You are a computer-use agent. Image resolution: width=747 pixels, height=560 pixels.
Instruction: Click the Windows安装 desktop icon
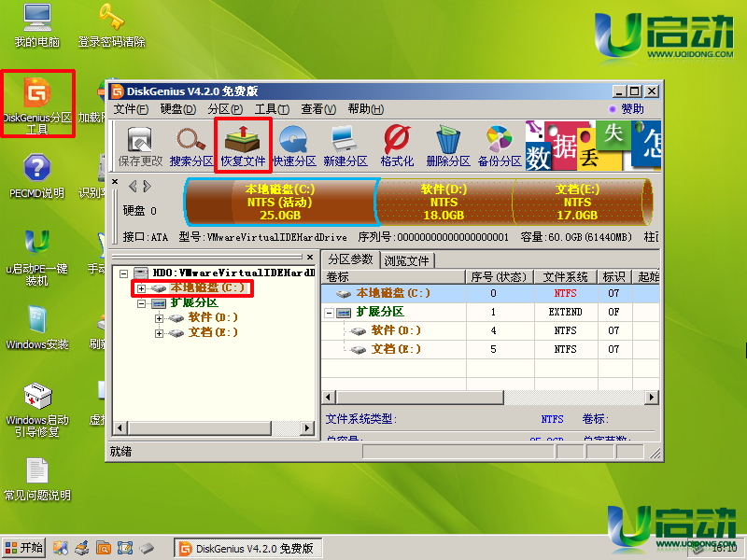[x=37, y=328]
